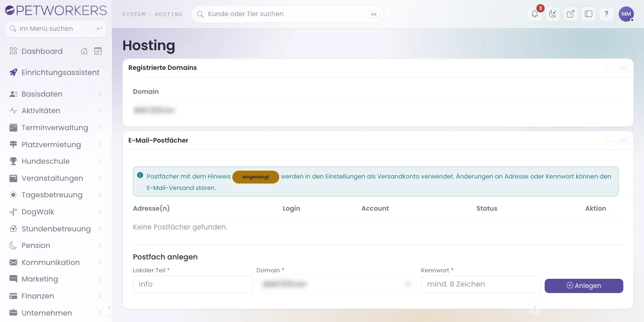This screenshot has height=322, width=644.
Task: Click the Aktion column header
Action: point(596,208)
